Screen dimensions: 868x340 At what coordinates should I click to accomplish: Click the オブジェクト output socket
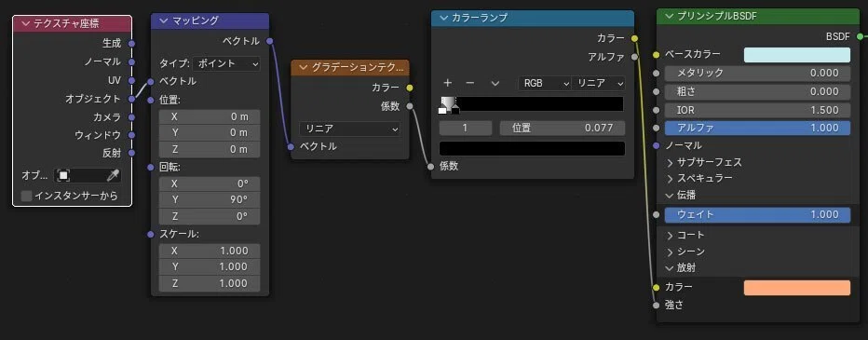pos(131,99)
